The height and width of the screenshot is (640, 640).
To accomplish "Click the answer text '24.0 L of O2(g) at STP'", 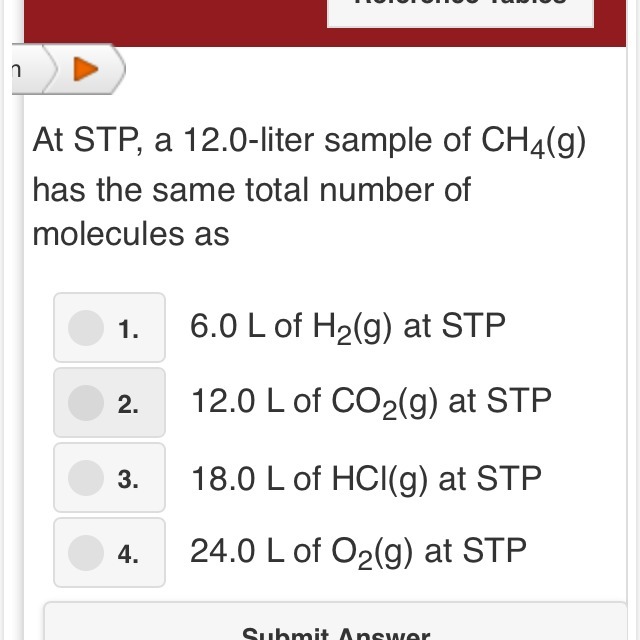I will (x=358, y=551).
